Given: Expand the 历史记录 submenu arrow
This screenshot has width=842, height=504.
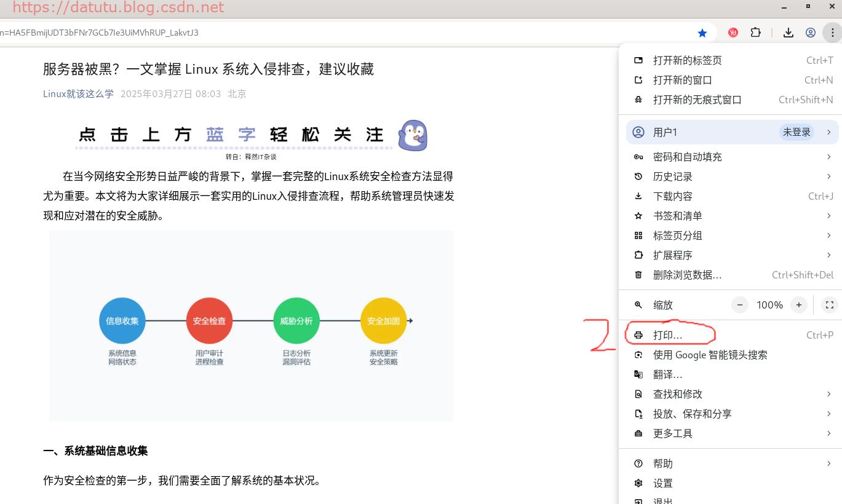Looking at the screenshot, I should [828, 176].
